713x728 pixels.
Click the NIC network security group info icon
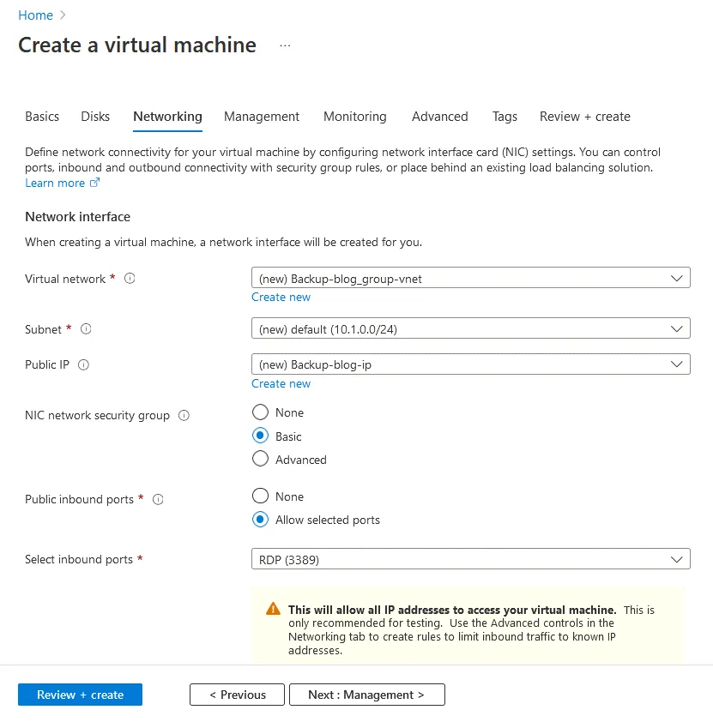click(x=184, y=415)
